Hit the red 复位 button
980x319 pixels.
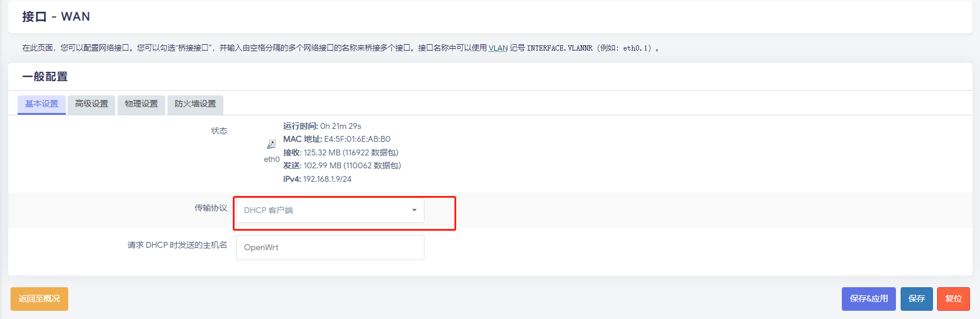click(953, 299)
